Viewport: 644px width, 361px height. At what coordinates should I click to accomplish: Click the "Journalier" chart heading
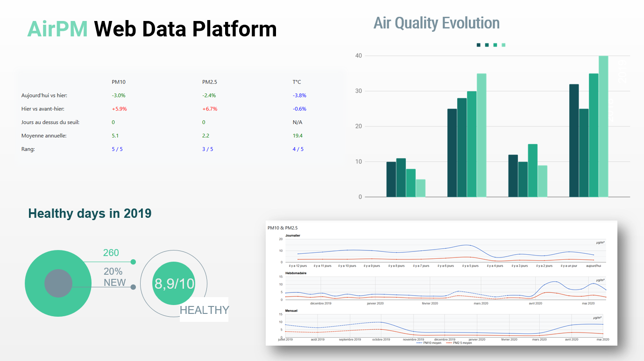[x=293, y=236]
